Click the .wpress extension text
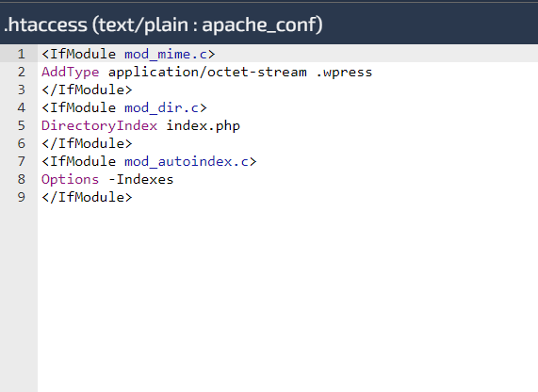 pos(344,72)
